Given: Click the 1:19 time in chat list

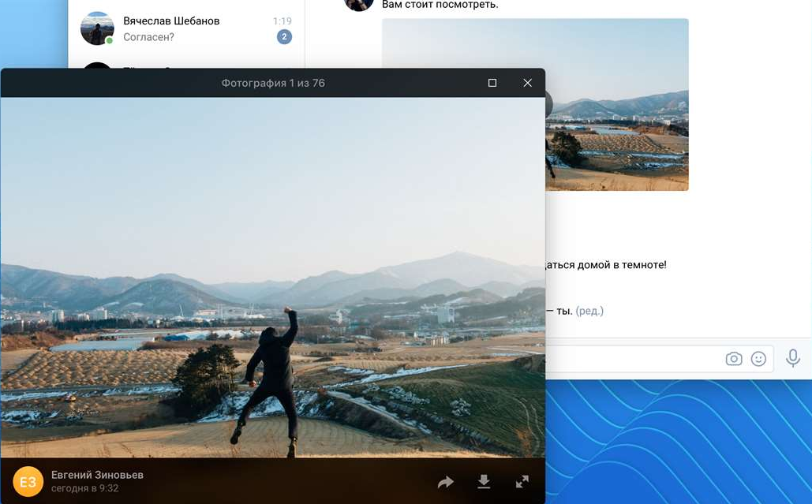Looking at the screenshot, I should (283, 21).
